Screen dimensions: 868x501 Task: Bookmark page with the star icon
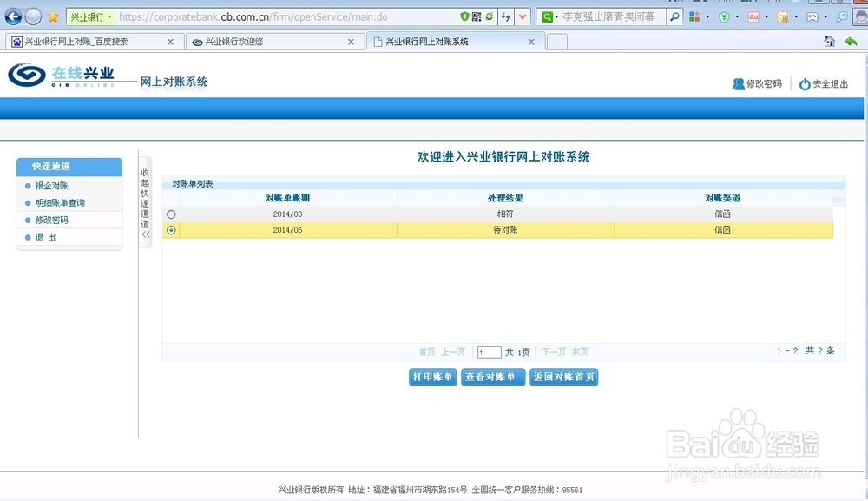pyautogui.click(x=53, y=17)
